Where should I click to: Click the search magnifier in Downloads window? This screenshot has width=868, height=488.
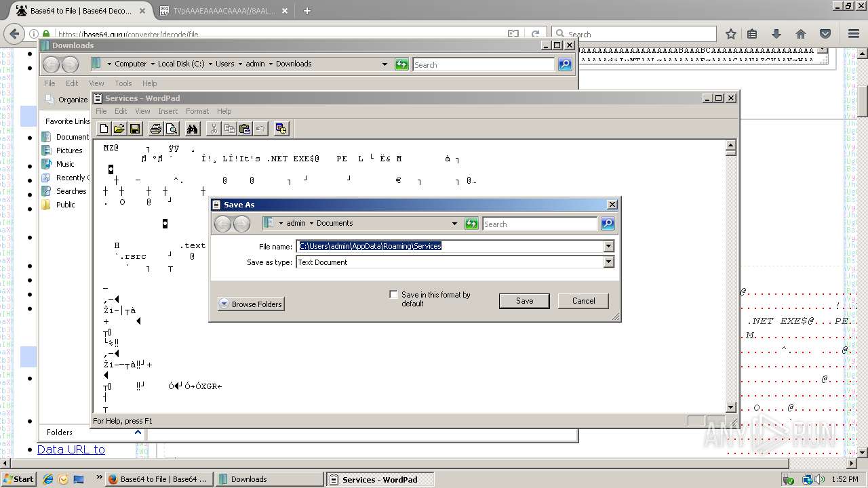[x=565, y=64]
